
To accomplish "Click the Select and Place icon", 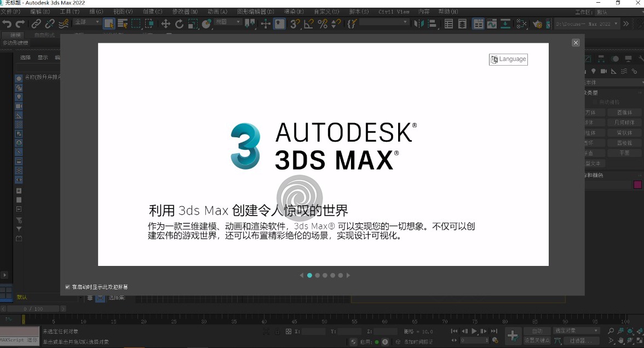I will (x=206, y=24).
